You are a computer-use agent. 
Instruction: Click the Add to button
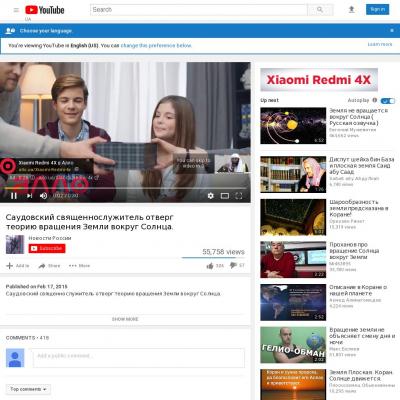coord(18,266)
